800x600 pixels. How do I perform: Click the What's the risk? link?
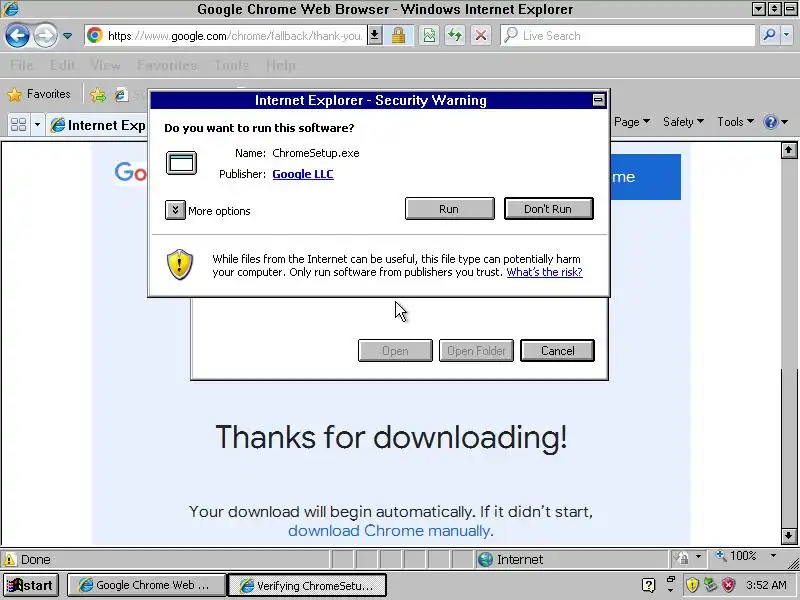pyautogui.click(x=544, y=272)
